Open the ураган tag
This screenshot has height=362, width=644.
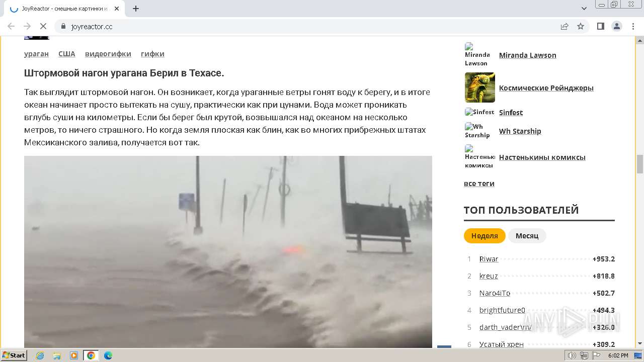click(36, 54)
